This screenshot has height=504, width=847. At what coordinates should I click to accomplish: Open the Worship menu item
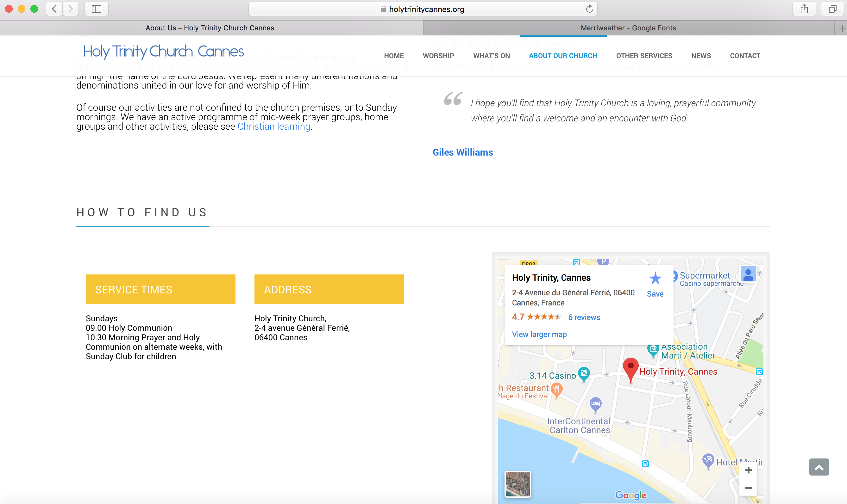point(438,56)
